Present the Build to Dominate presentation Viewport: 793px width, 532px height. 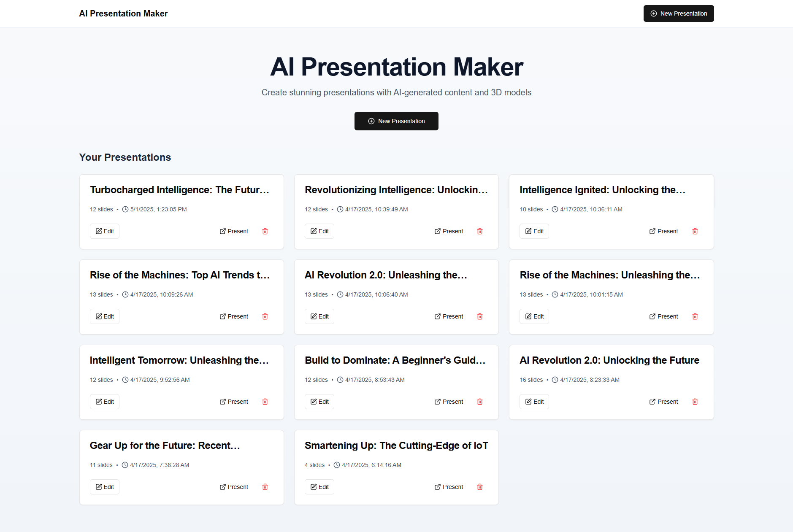449,402
